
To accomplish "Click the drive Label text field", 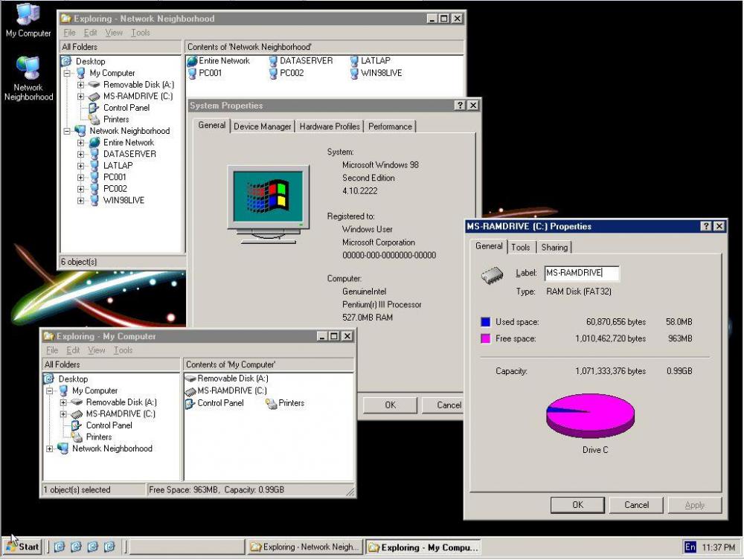I will pyautogui.click(x=581, y=273).
